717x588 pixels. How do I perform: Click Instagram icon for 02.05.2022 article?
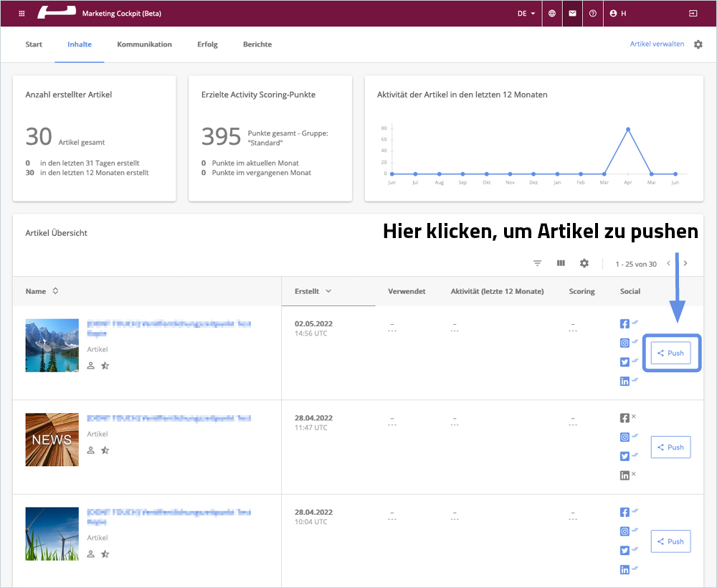tap(625, 343)
